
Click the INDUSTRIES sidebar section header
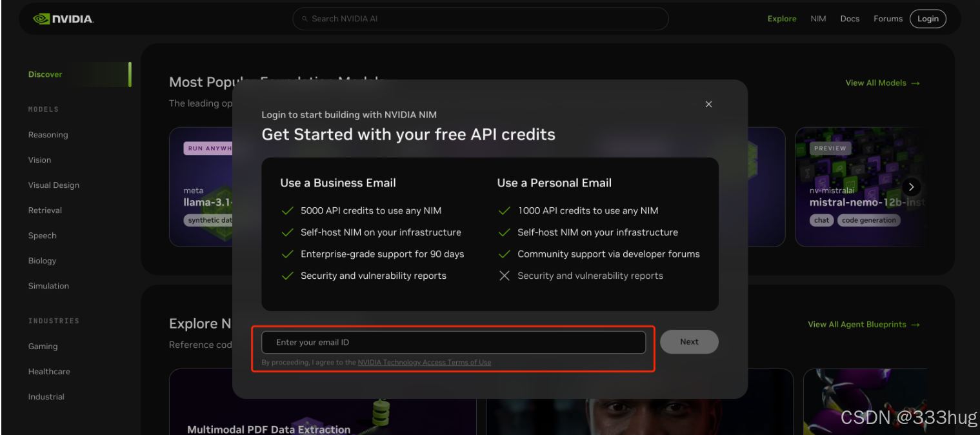pyautogui.click(x=54, y=321)
